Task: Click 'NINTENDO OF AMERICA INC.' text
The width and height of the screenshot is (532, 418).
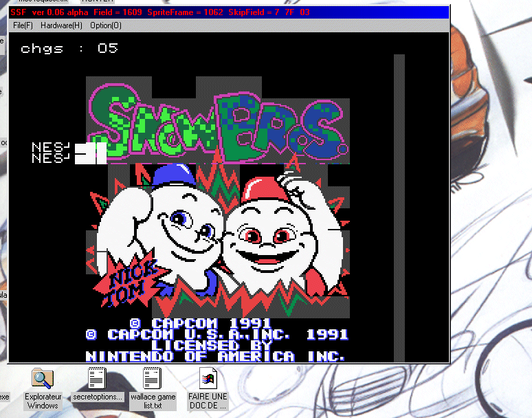Action: [x=215, y=356]
